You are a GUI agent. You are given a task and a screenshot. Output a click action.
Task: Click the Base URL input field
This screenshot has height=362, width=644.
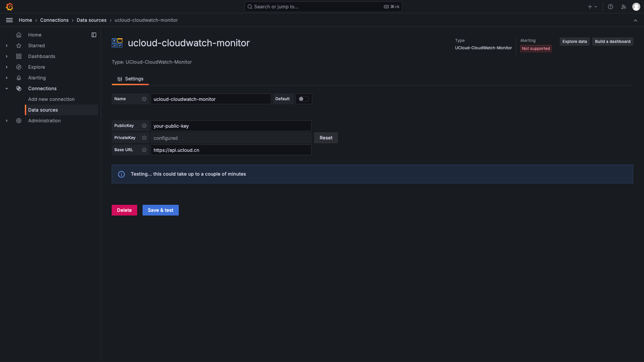coord(231,150)
